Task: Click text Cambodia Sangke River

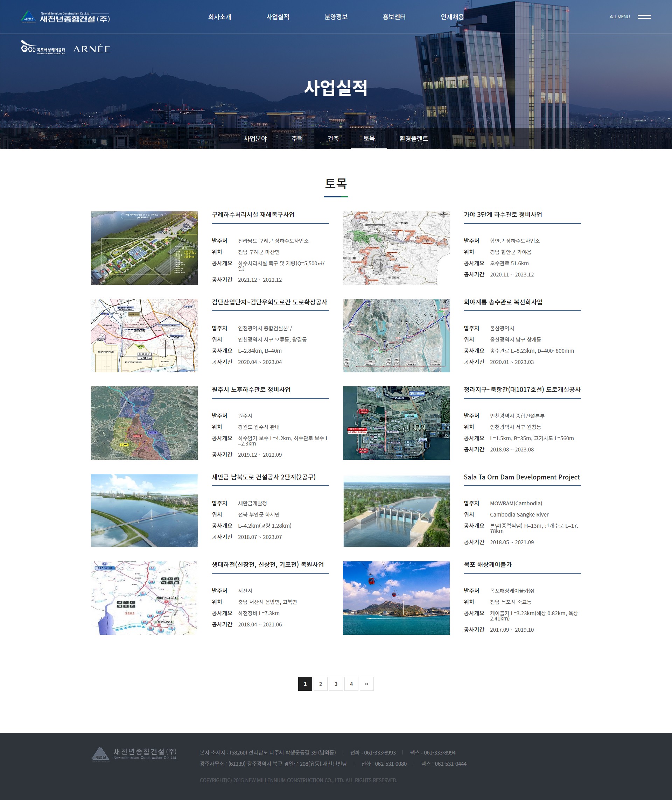Action: [x=519, y=515]
